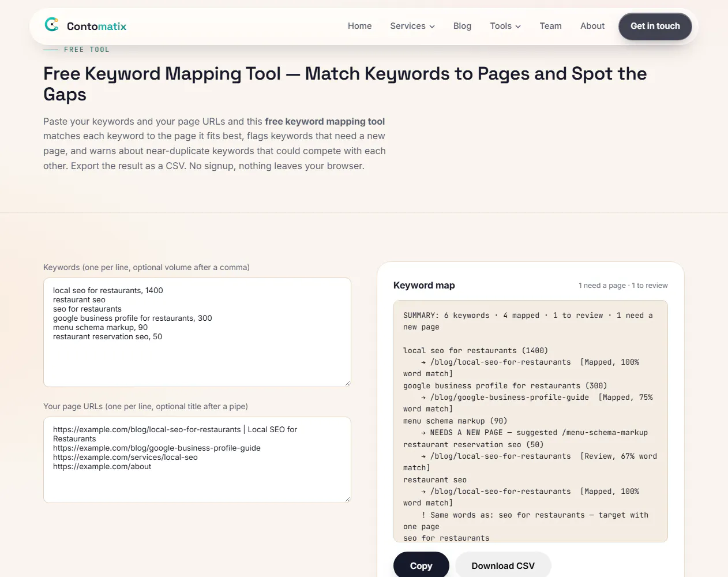
Task: Click the '/blog/google-business-profile-guide' mapped line
Action: [528, 403]
